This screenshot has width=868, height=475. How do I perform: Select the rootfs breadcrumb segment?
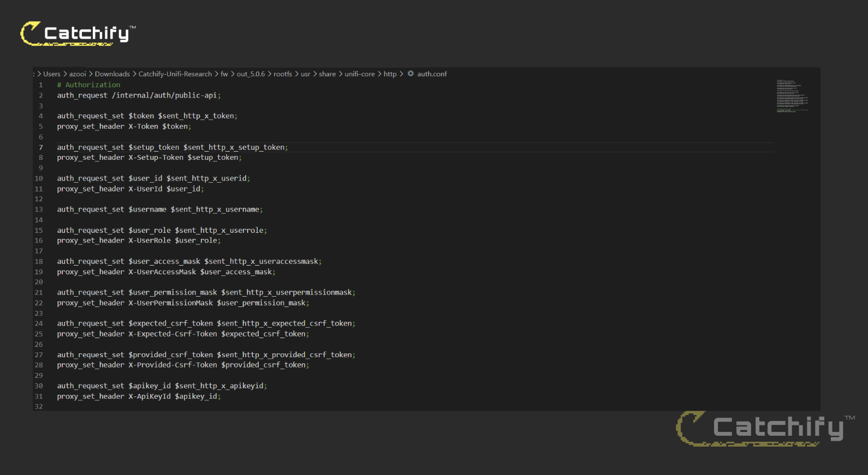click(283, 74)
